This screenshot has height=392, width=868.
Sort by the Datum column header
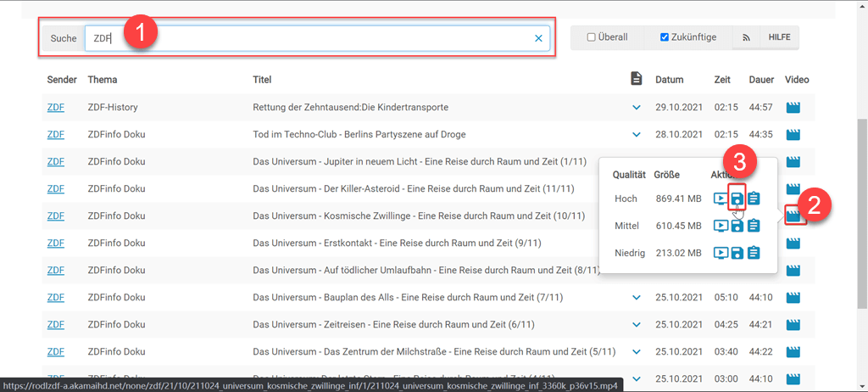click(670, 80)
